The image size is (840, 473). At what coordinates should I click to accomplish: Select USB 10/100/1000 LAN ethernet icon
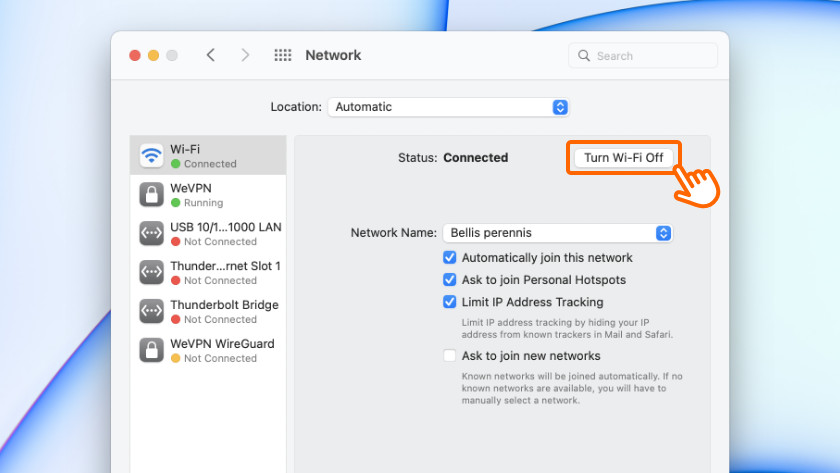pos(151,233)
